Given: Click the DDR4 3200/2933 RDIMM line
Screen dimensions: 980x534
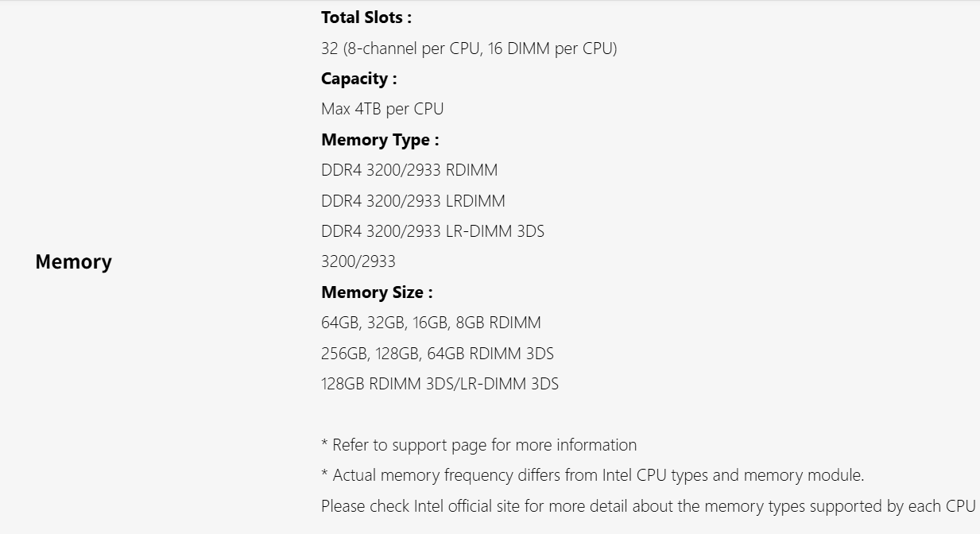Looking at the screenshot, I should coord(409,170).
